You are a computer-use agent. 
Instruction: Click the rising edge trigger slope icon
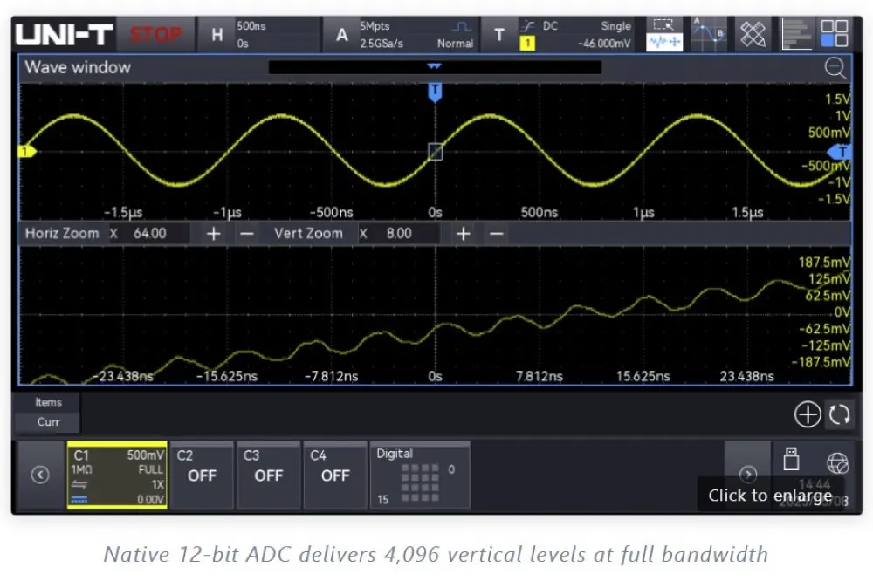(x=527, y=25)
